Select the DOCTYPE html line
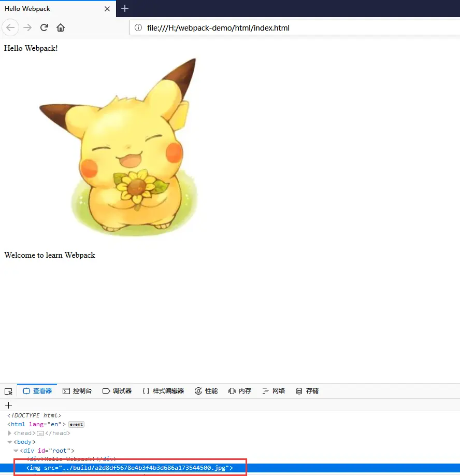The height and width of the screenshot is (476, 460). [x=34, y=415]
